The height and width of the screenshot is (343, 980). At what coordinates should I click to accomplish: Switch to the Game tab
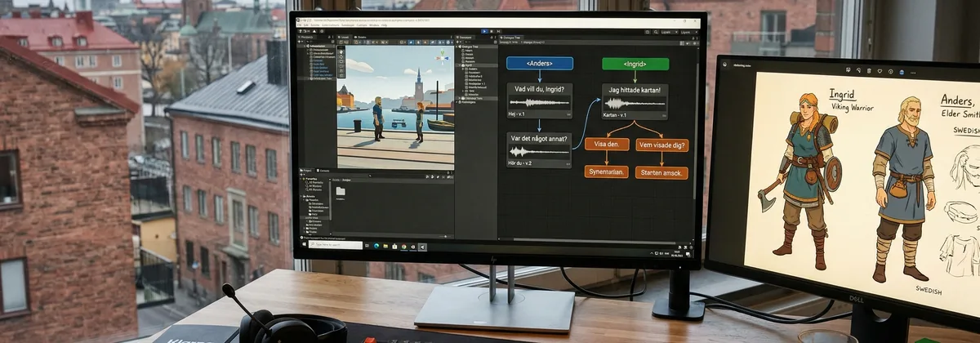(x=361, y=37)
